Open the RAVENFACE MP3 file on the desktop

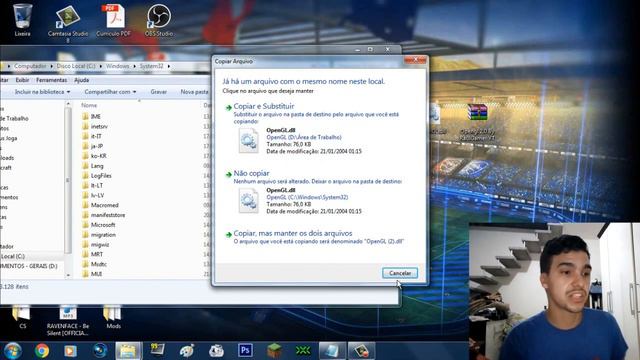[x=68, y=321]
